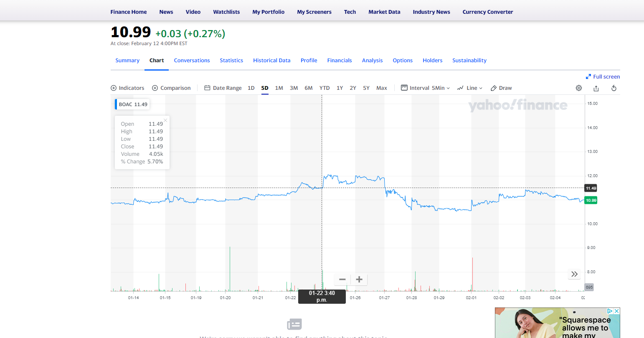The width and height of the screenshot is (644, 338).
Task: Click the % Change 5.70% tooltip value
Action: [155, 162]
